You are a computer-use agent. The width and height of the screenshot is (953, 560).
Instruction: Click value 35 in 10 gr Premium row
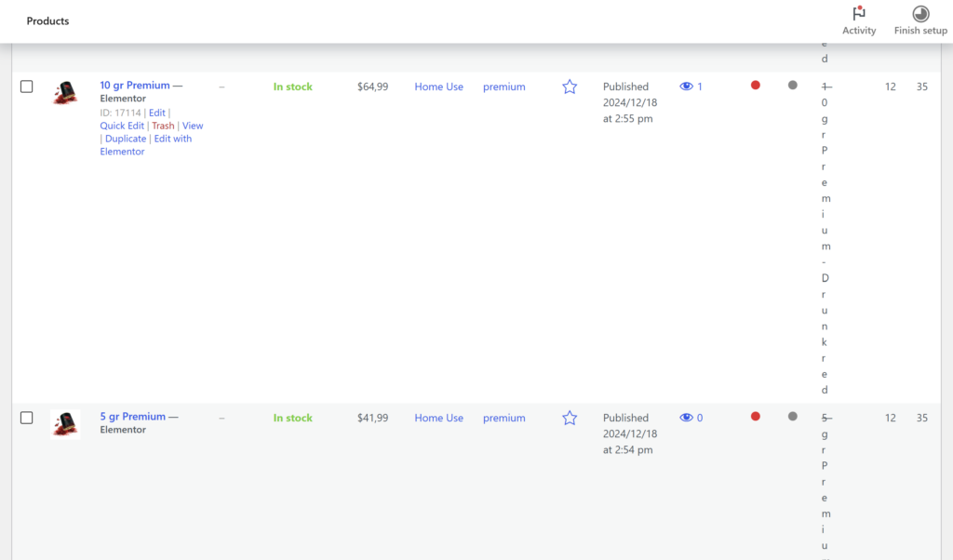coord(922,87)
